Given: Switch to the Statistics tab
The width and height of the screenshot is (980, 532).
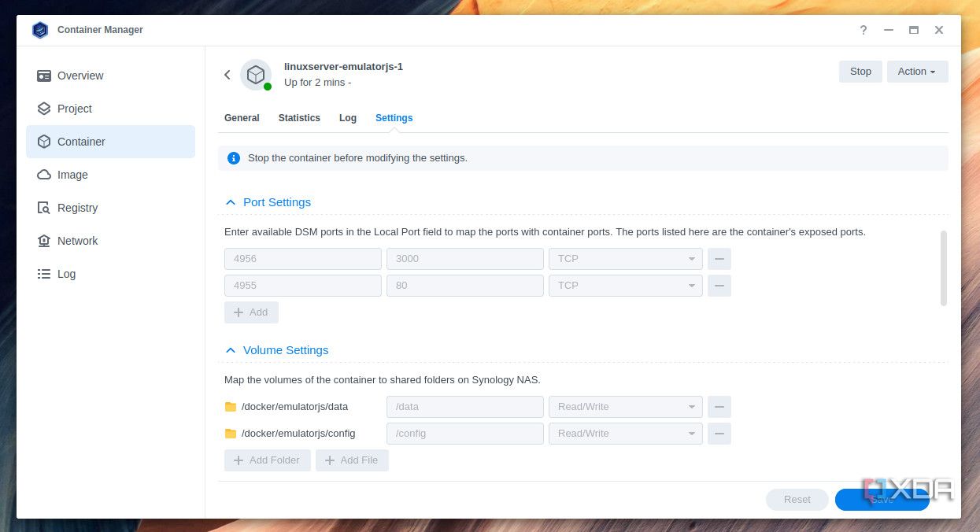Looking at the screenshot, I should click(x=299, y=118).
